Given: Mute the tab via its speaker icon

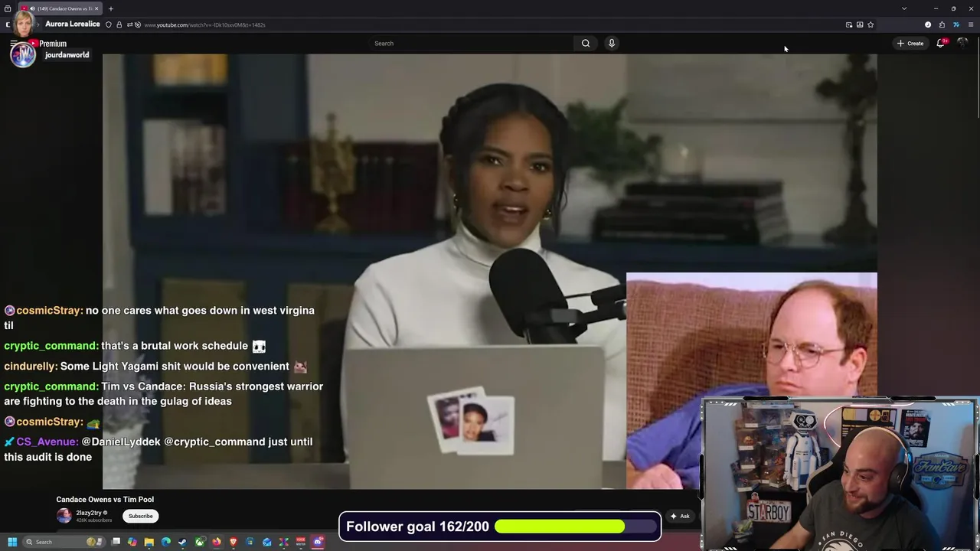Looking at the screenshot, I should point(32,8).
